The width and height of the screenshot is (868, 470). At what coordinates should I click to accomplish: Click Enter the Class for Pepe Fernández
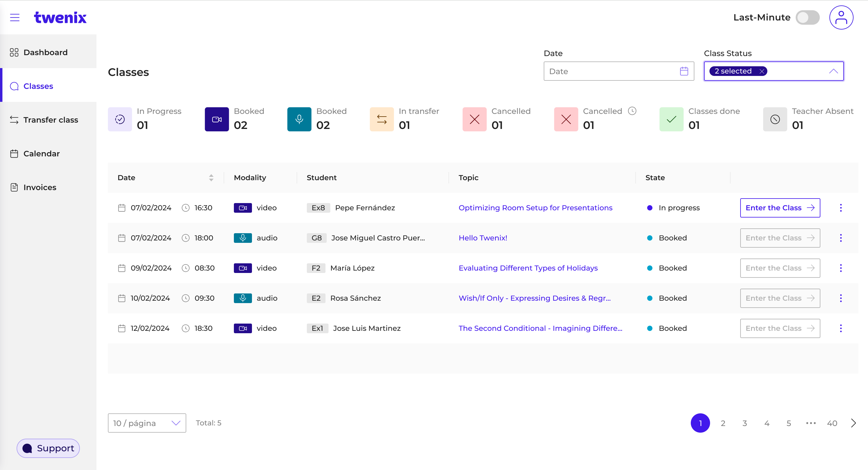pyautogui.click(x=780, y=208)
